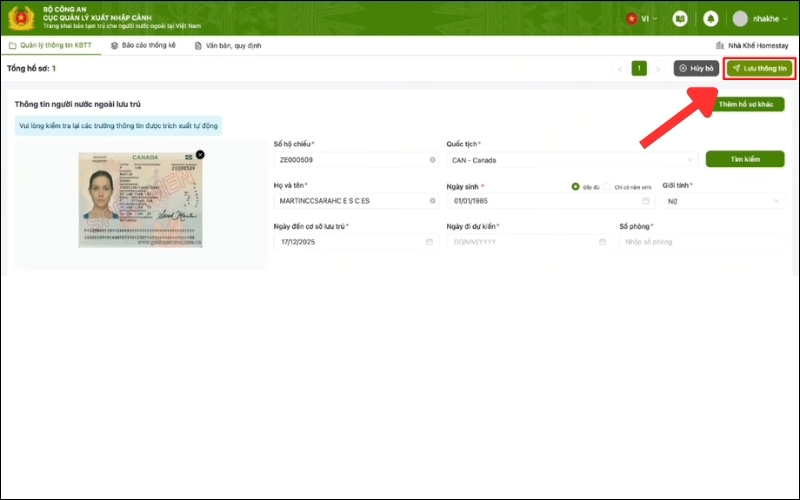This screenshot has width=800, height=500.
Task: Switch to Báo cáo thống kê tab
Action: click(x=143, y=45)
